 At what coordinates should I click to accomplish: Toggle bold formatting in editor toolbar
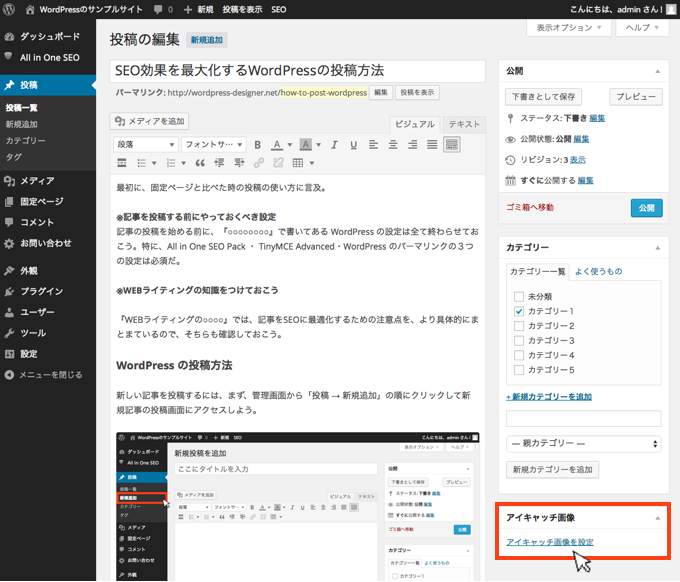click(258, 145)
